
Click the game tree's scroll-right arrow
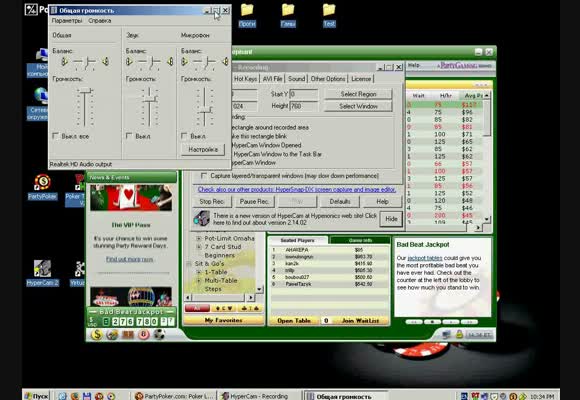(x=251, y=297)
